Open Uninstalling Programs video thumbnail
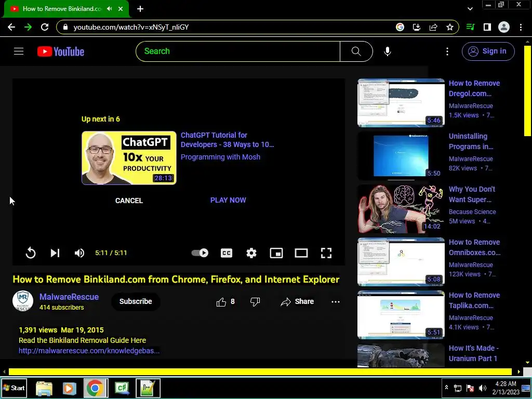 [401, 156]
